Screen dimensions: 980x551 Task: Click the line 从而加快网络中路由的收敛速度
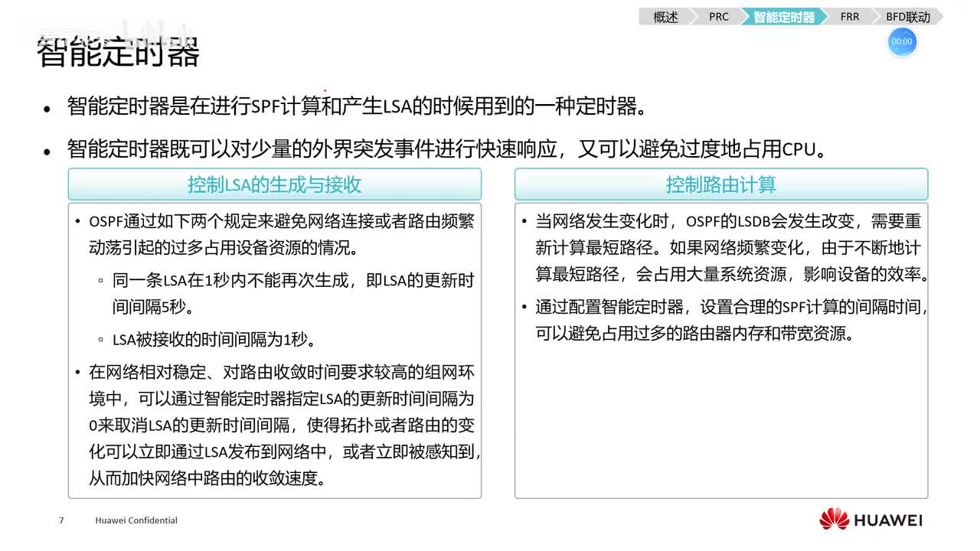pos(207,478)
